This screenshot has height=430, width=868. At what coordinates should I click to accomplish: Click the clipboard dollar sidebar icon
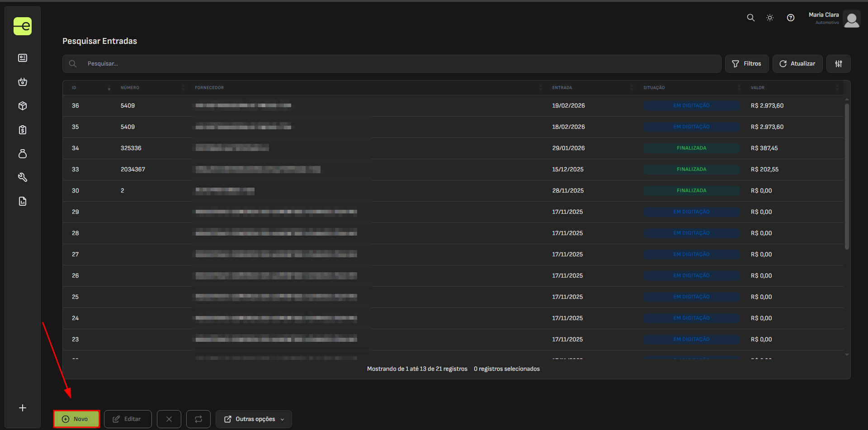coord(23,130)
